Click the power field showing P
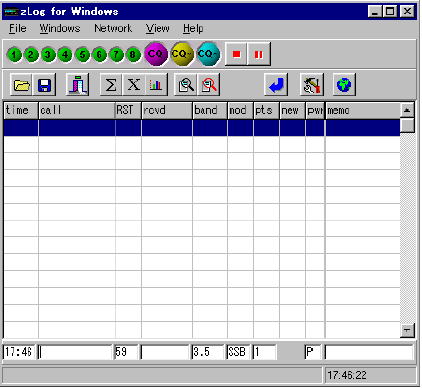This screenshot has width=422, height=388. click(313, 352)
